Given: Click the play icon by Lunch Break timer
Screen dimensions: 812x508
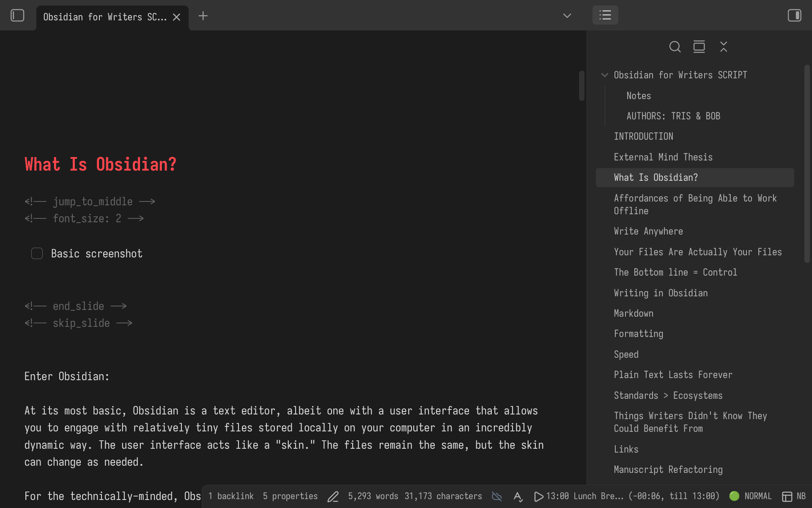Looking at the screenshot, I should [x=538, y=497].
